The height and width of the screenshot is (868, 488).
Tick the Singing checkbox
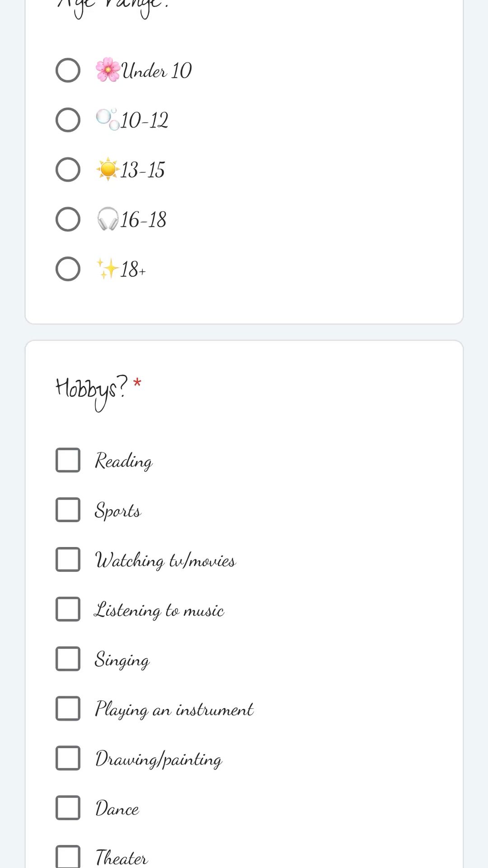pos(68,659)
